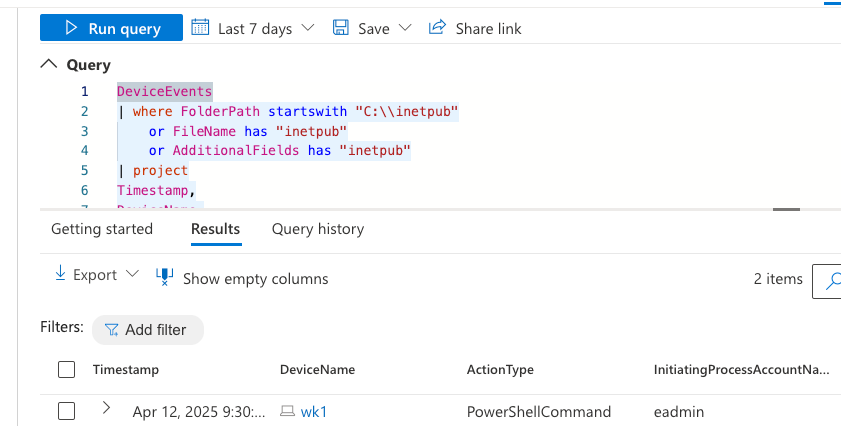Image resolution: width=841 pixels, height=426 pixels.
Task: Click the Export download arrow icon
Action: (x=60, y=274)
